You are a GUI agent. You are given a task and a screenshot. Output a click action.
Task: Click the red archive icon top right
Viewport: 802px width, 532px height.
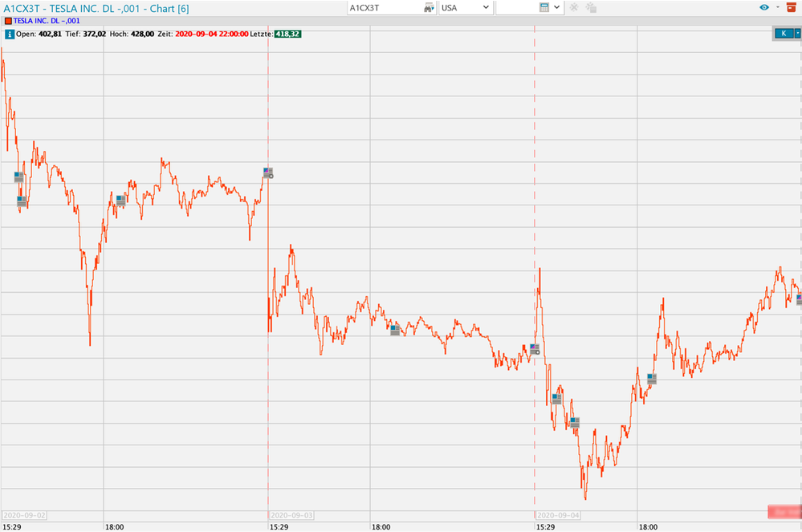(x=791, y=7)
